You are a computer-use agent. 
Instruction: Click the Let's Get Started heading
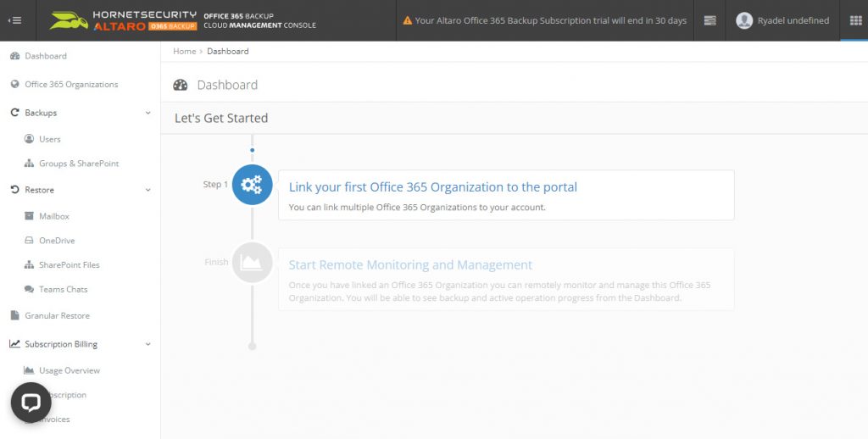pos(221,118)
